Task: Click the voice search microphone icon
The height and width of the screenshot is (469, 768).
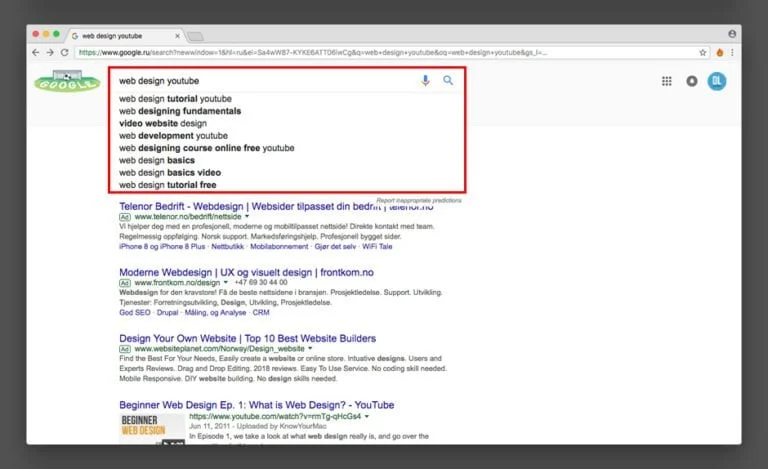Action: coord(426,81)
